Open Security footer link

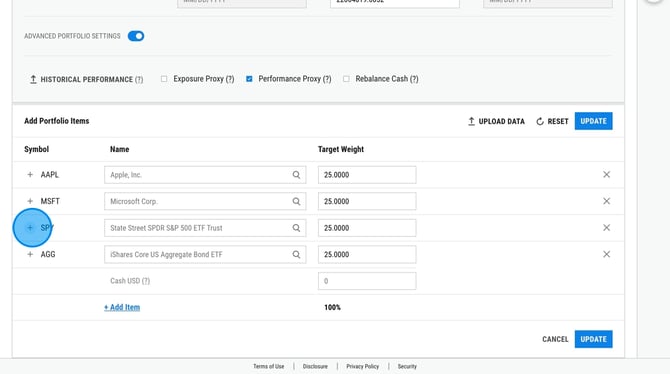[x=407, y=366]
